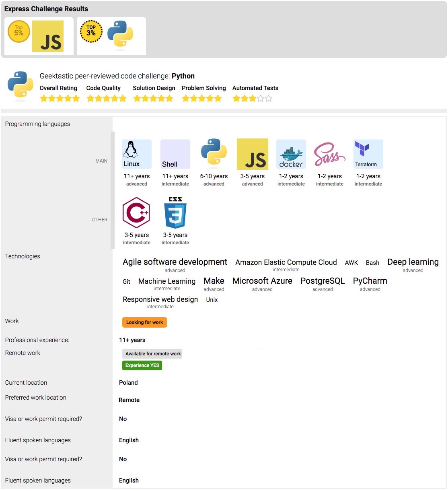Click the Top 3% dotted badge
This screenshot has width=448, height=491.
[x=91, y=31]
